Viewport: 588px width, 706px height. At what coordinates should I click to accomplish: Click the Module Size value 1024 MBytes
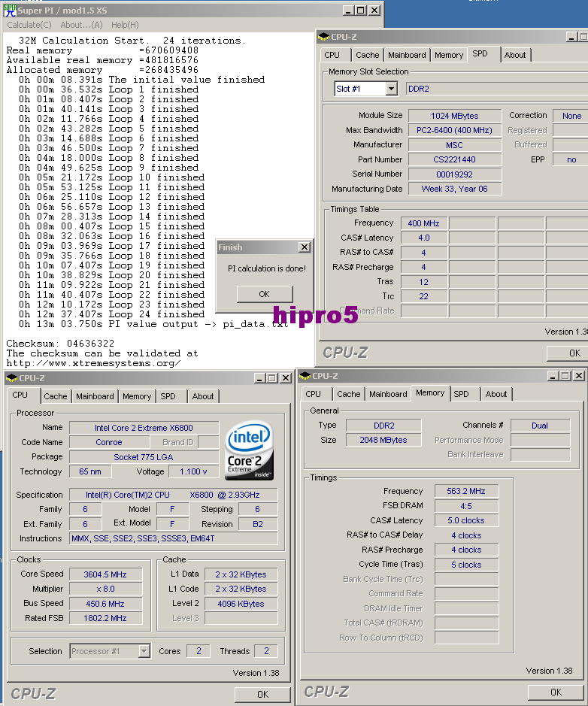[455, 116]
